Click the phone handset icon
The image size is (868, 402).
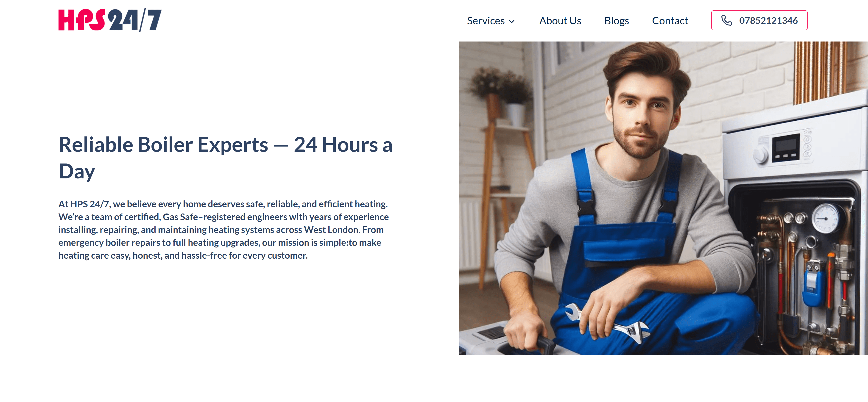coord(726,21)
